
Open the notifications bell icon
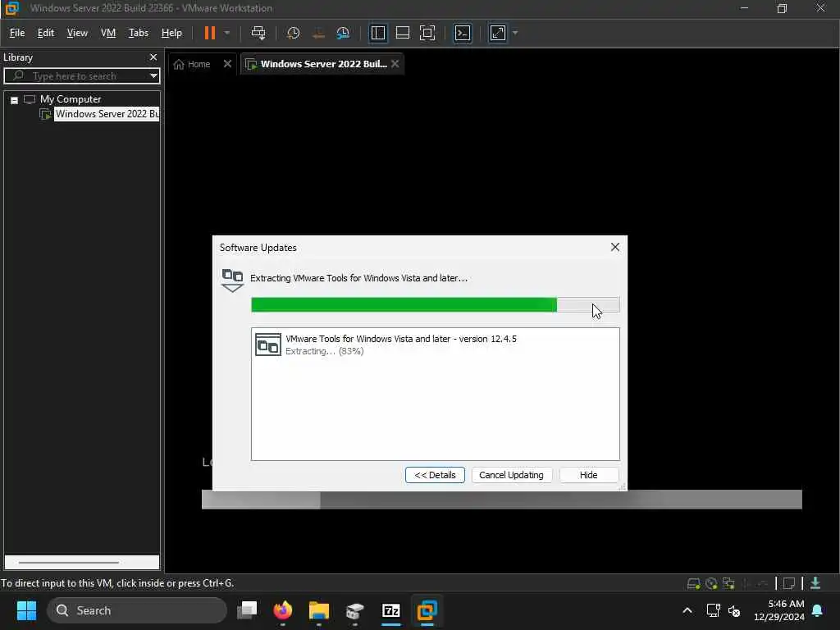point(818,610)
